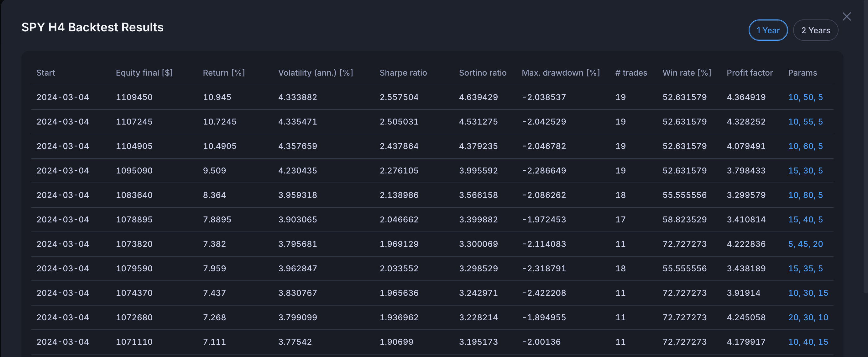This screenshot has height=357, width=868.
Task: Click the Volatility (ann.) [%] header
Action: point(315,73)
